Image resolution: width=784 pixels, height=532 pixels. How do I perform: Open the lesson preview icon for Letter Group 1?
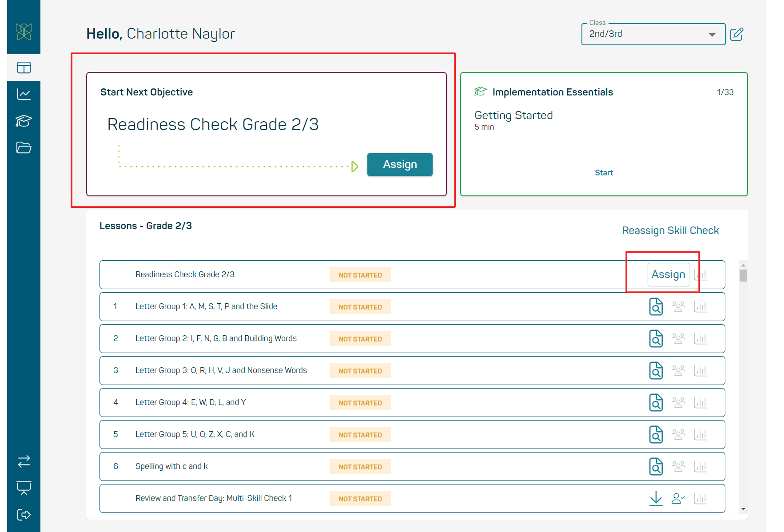click(x=656, y=306)
